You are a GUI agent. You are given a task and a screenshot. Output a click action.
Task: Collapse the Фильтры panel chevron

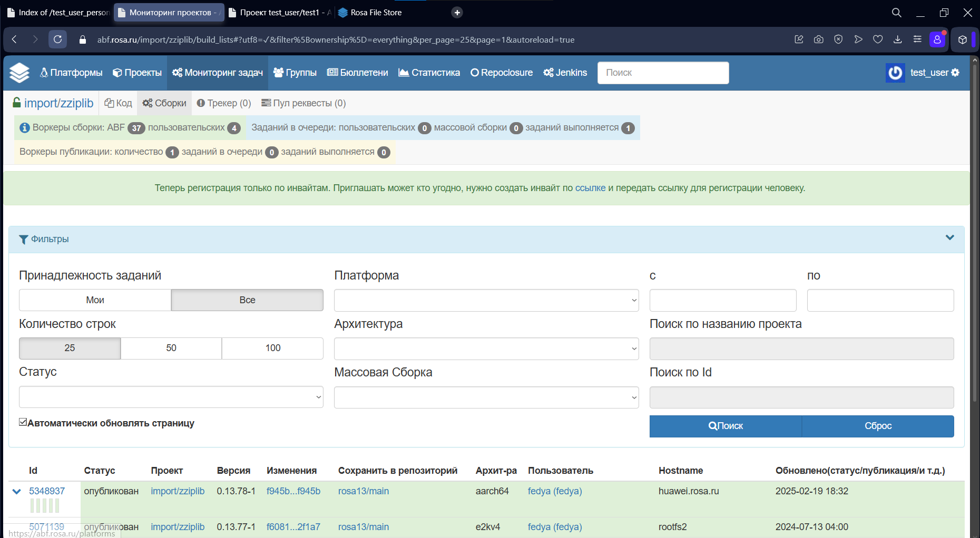click(950, 237)
